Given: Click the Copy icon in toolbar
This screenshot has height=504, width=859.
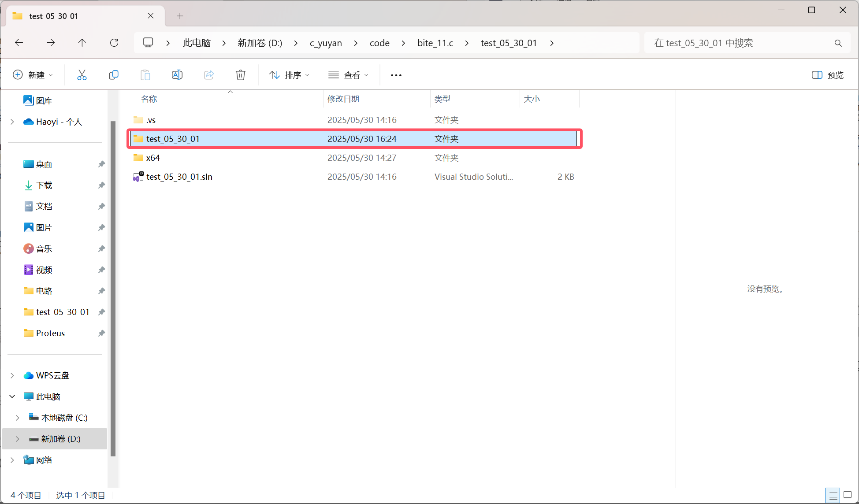Looking at the screenshot, I should tap(114, 75).
